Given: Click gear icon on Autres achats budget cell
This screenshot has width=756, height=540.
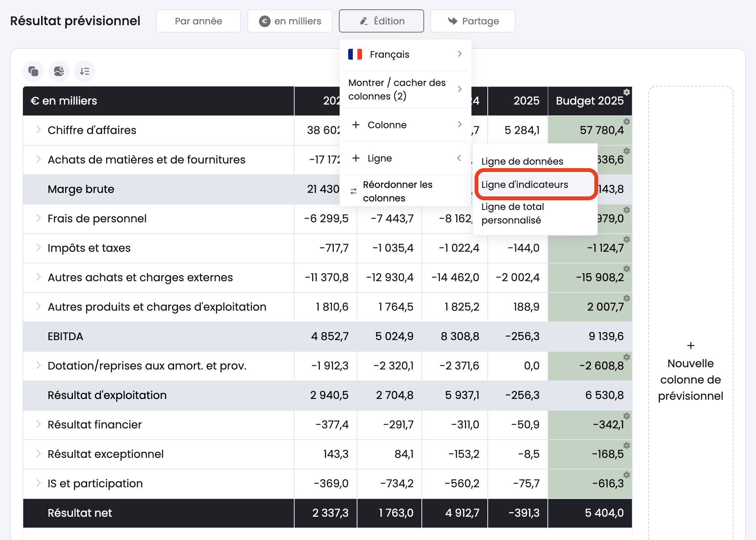Looking at the screenshot, I should (x=627, y=269).
